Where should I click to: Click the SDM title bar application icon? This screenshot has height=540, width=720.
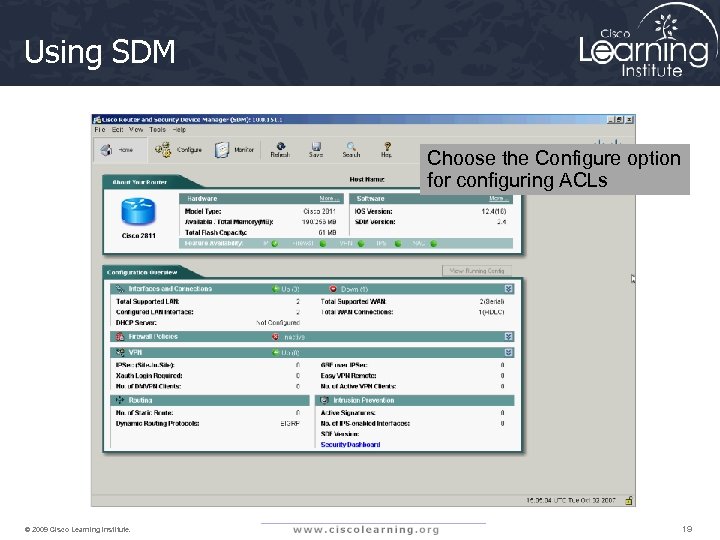point(97,119)
